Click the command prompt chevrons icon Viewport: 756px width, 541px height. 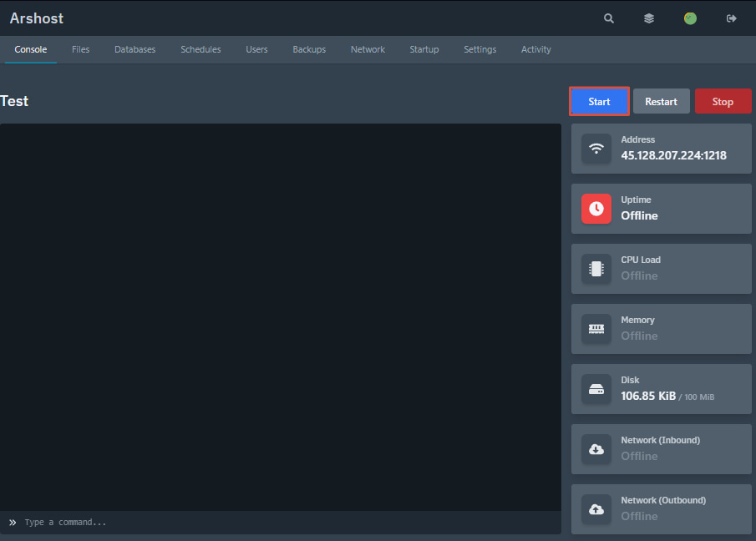[x=13, y=522]
